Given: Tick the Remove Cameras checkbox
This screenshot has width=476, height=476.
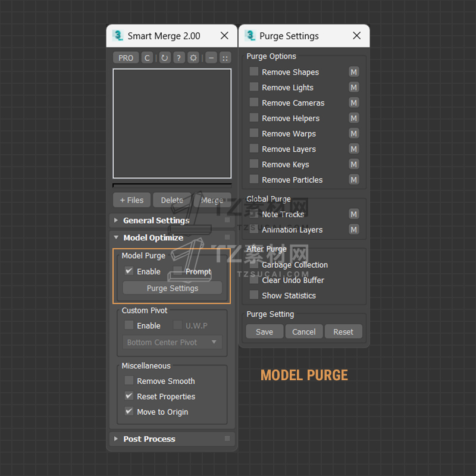Looking at the screenshot, I should click(x=254, y=102).
